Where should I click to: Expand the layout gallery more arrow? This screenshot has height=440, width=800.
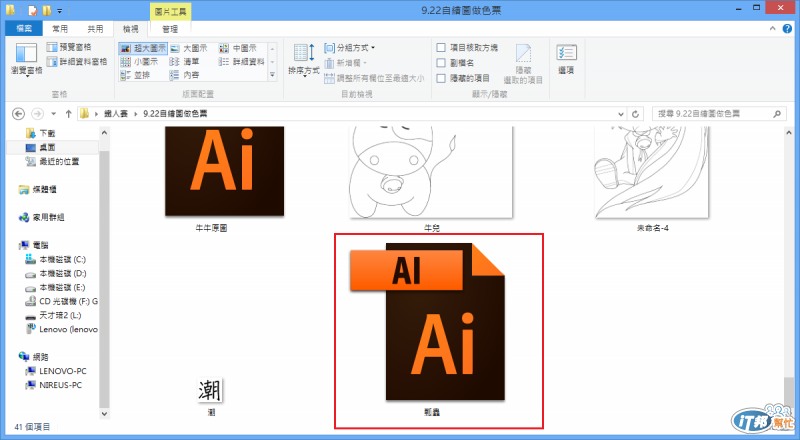[x=272, y=75]
